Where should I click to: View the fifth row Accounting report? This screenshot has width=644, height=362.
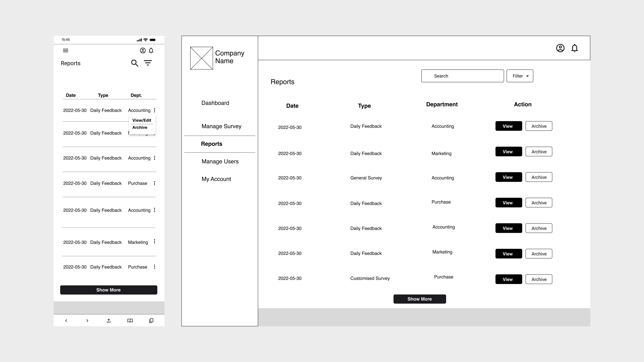coord(509,228)
